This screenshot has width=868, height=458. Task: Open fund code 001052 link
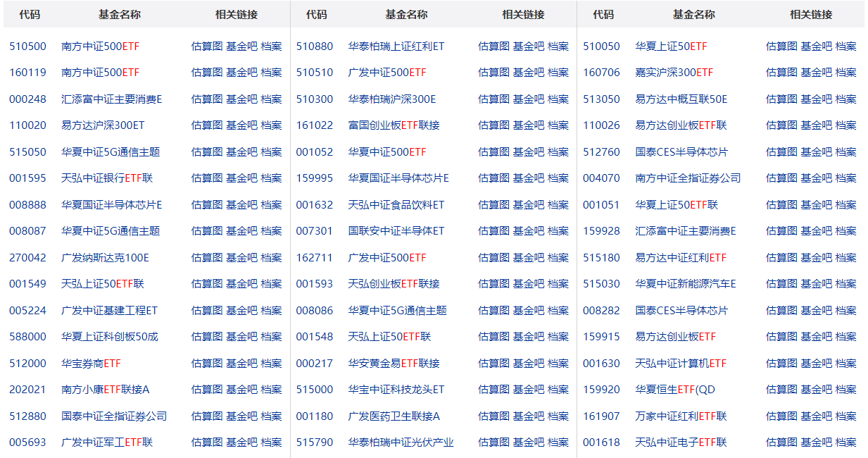click(315, 152)
